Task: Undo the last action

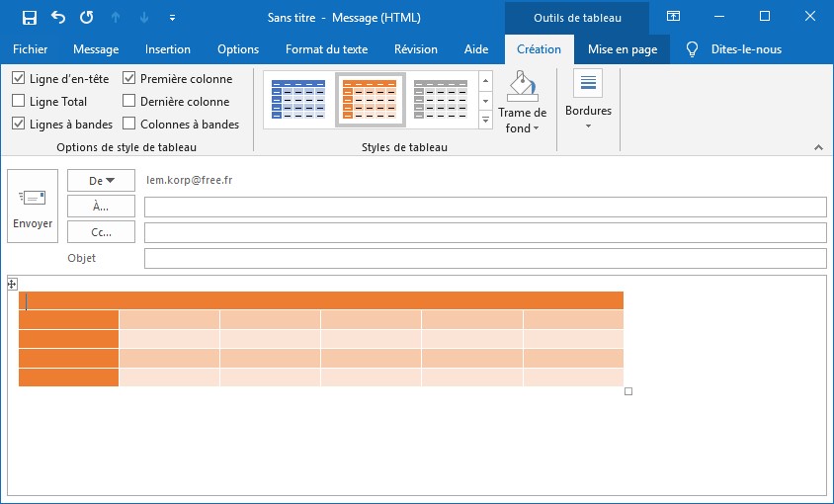Action: 57,17
